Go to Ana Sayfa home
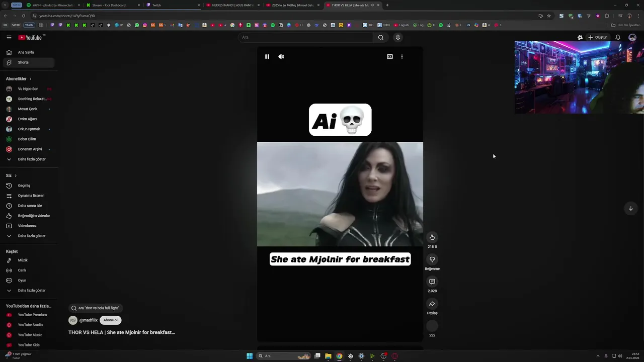Screen dimensions: 644x362 (29, 52)
